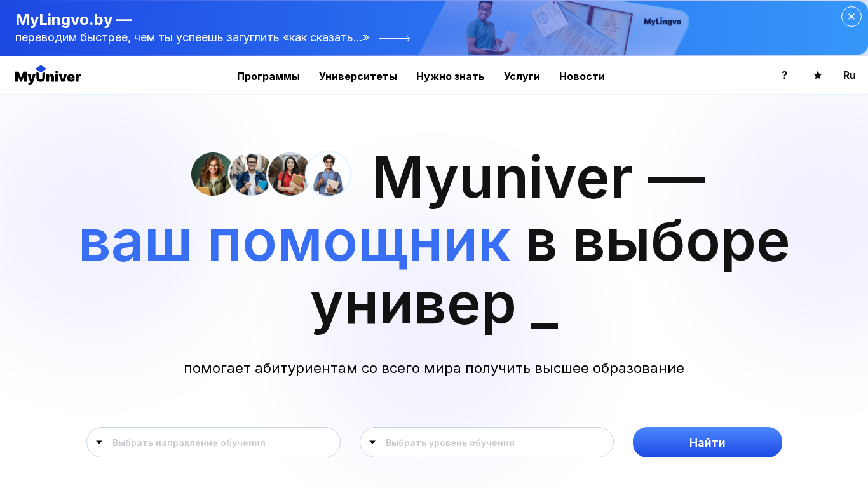
Task: Click the first avatar, woman with glasses
Action: coord(213,174)
